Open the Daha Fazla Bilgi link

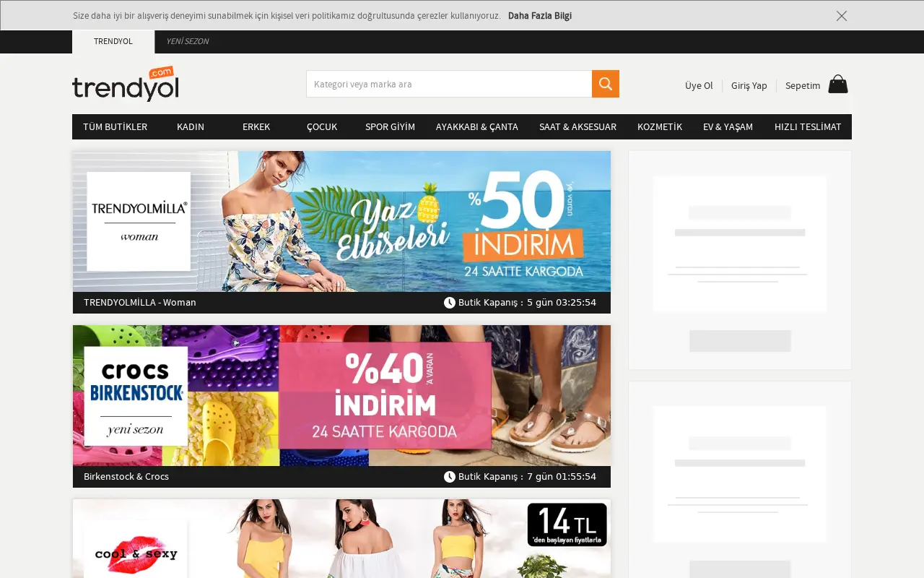pyautogui.click(x=540, y=16)
